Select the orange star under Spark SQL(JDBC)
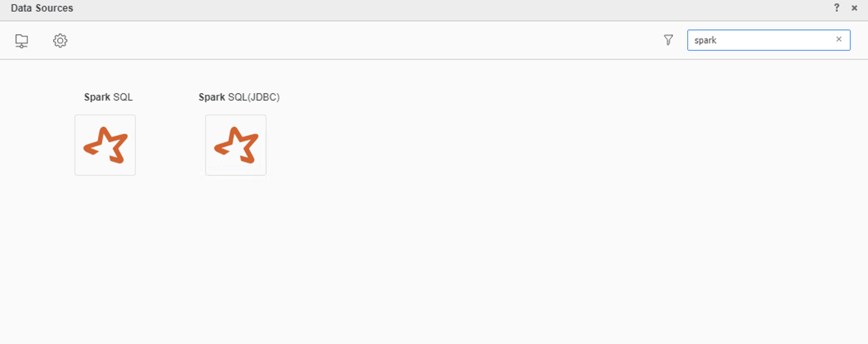The width and height of the screenshot is (868, 344). pos(236,145)
